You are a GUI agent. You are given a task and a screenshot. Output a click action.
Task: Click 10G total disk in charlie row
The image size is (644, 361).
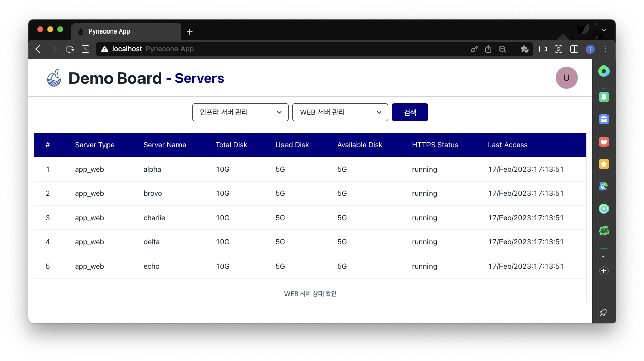[223, 218]
